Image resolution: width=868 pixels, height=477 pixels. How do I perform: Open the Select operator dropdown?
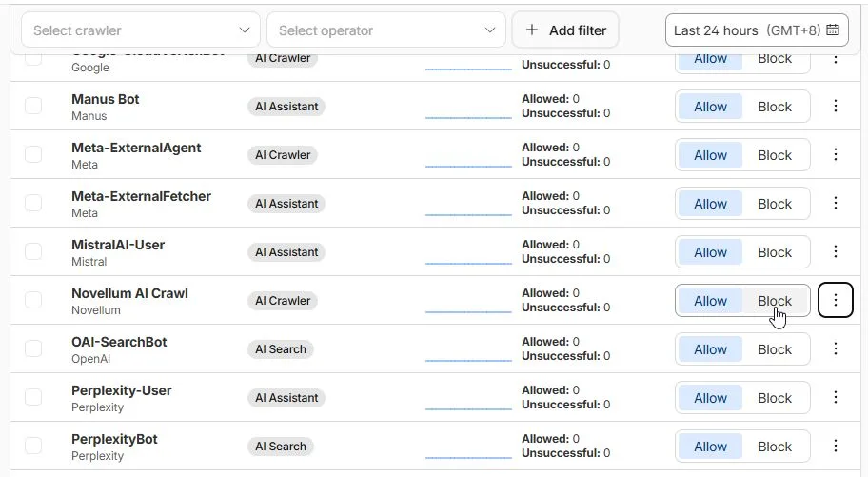coord(385,30)
